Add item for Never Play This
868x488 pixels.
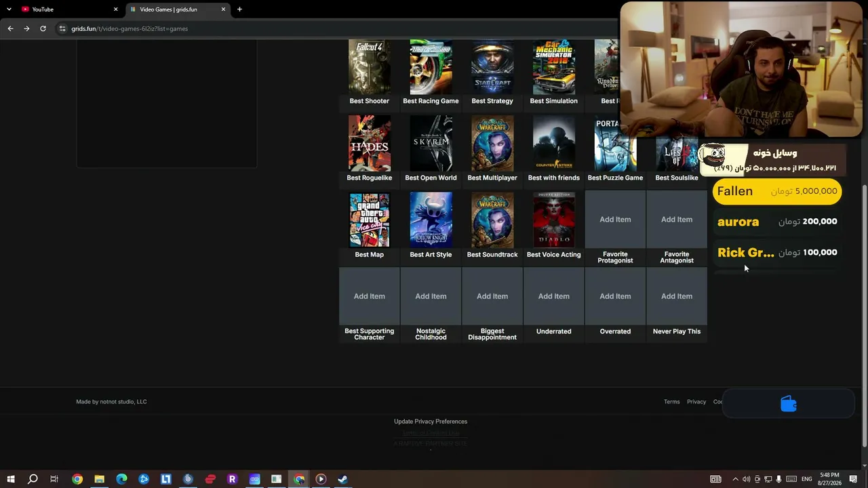(677, 296)
